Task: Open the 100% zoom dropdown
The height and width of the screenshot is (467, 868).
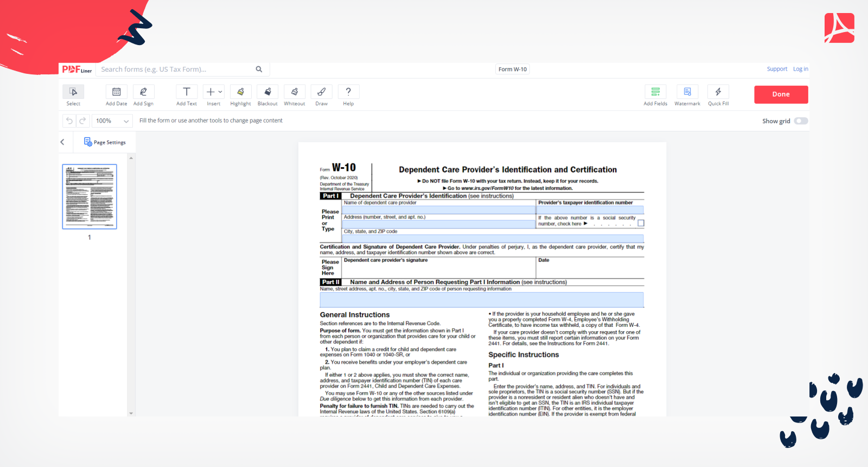Action: [x=112, y=121]
